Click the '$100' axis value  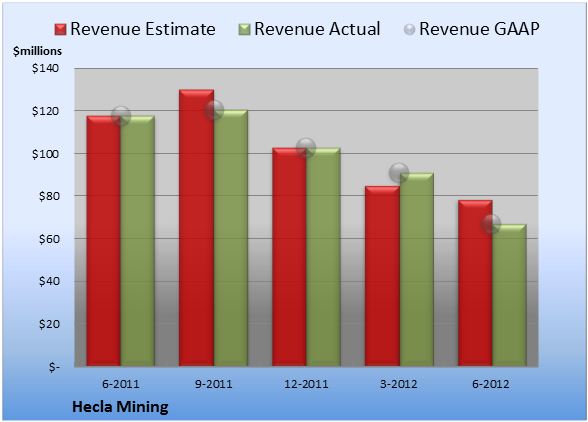tap(45, 154)
